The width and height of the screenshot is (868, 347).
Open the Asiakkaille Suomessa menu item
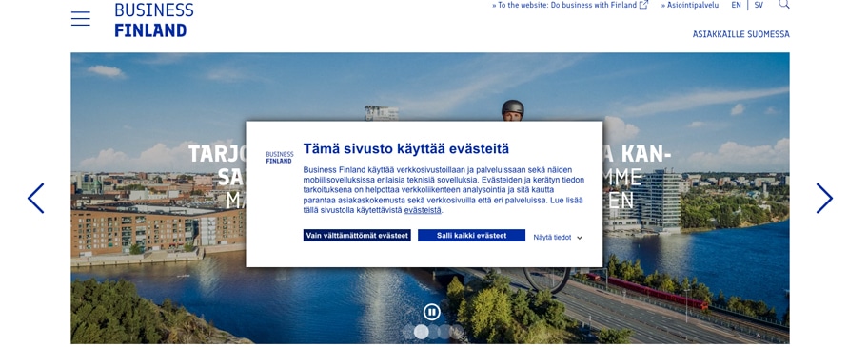tap(740, 34)
